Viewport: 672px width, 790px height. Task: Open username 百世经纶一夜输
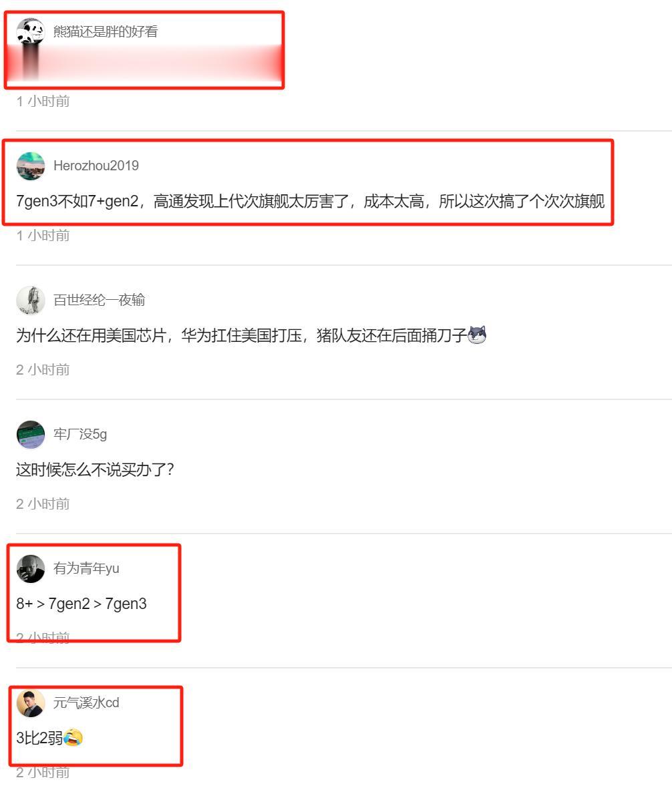pos(100,300)
